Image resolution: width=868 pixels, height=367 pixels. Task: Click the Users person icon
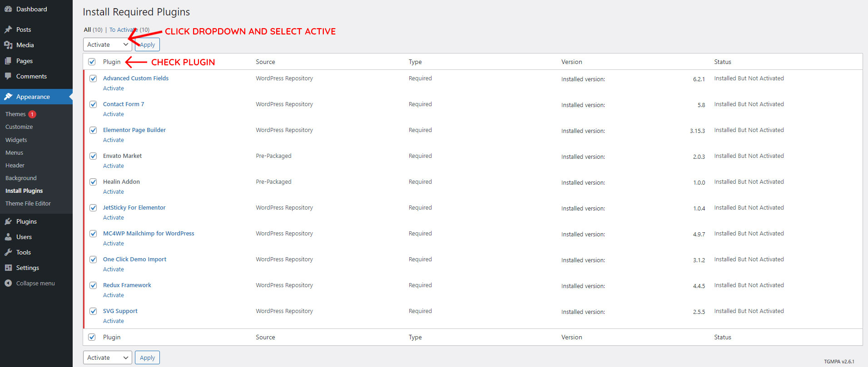point(8,237)
